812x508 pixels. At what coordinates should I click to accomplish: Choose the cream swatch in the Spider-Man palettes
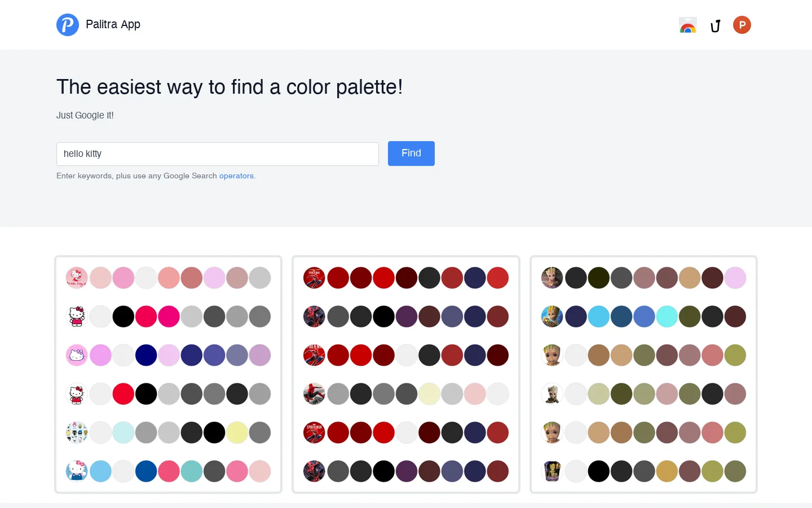tap(429, 394)
